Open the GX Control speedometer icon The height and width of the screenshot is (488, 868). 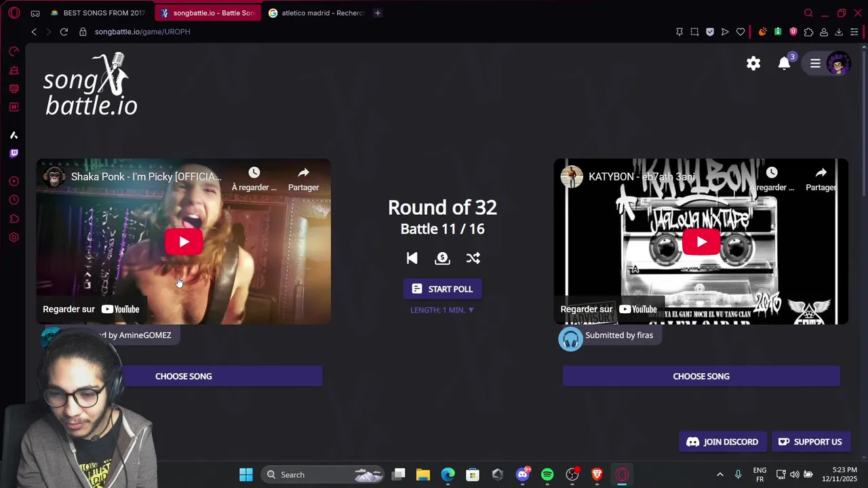click(14, 52)
